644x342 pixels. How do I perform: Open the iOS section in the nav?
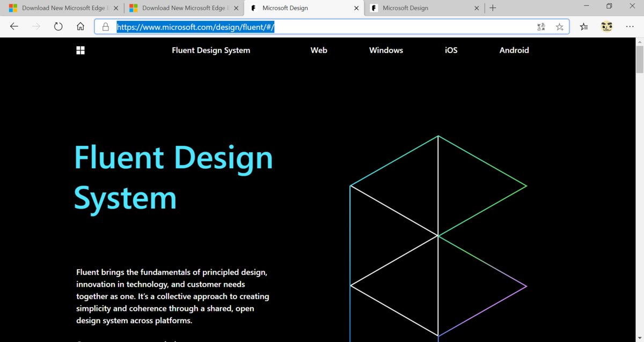451,50
